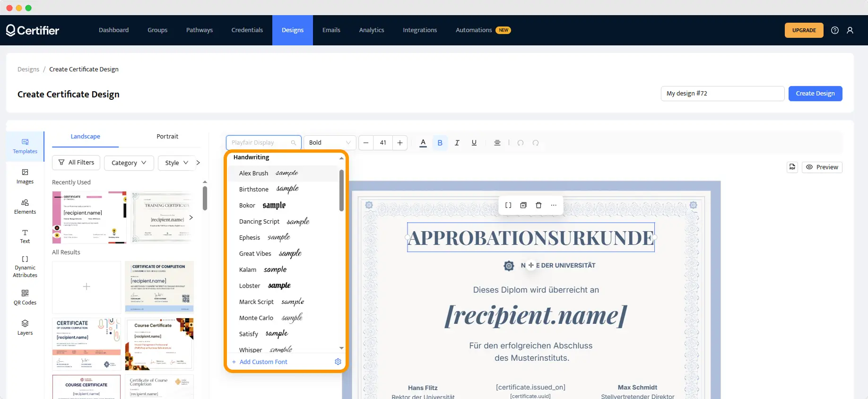Click the UPGRADE button
Screen dimensions: 868x399
[804, 30]
